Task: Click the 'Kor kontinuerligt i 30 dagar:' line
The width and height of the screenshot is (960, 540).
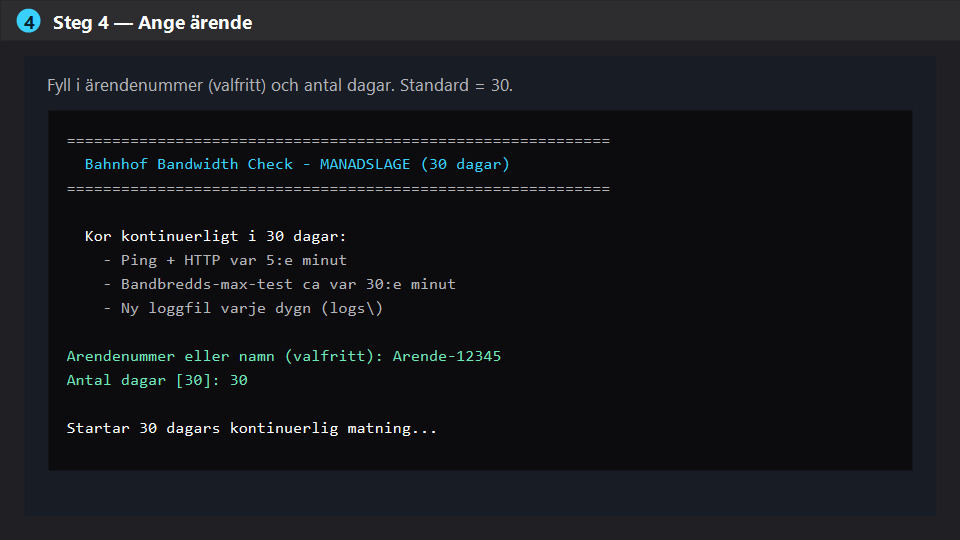Action: point(216,236)
